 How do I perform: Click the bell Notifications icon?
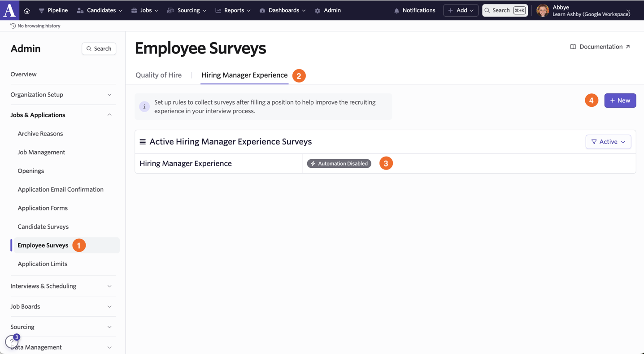[x=396, y=10]
